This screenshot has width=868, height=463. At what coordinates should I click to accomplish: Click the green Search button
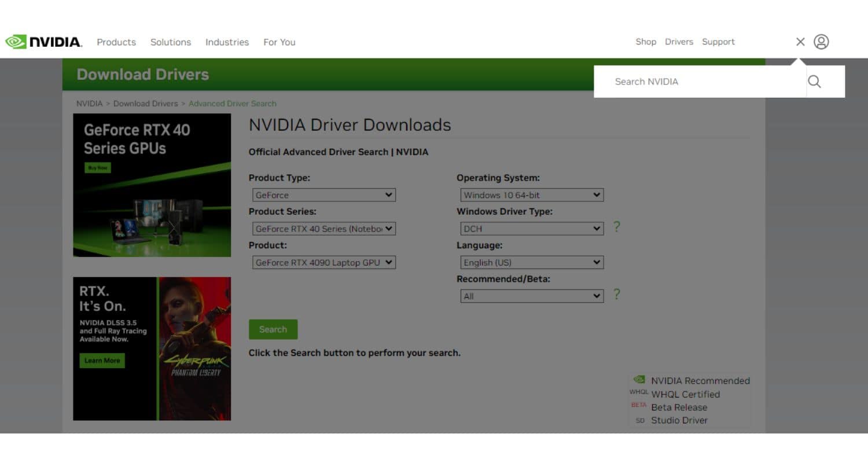(x=273, y=329)
